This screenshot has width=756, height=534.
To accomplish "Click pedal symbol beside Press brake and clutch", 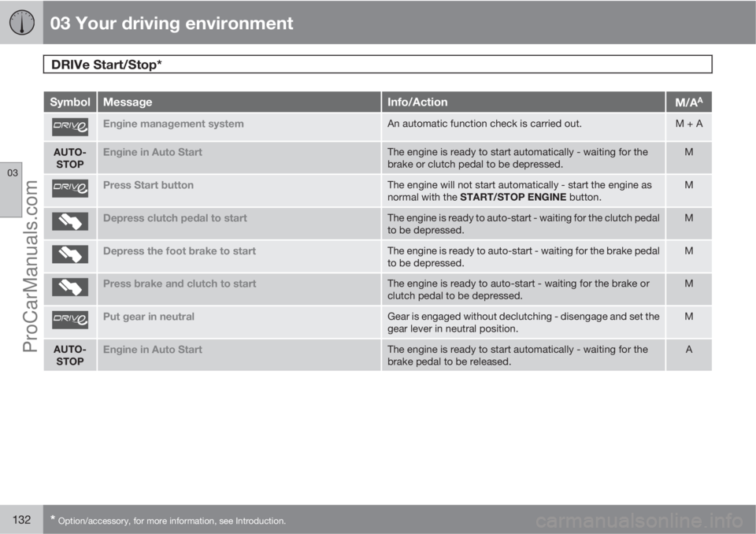I will click(70, 287).
